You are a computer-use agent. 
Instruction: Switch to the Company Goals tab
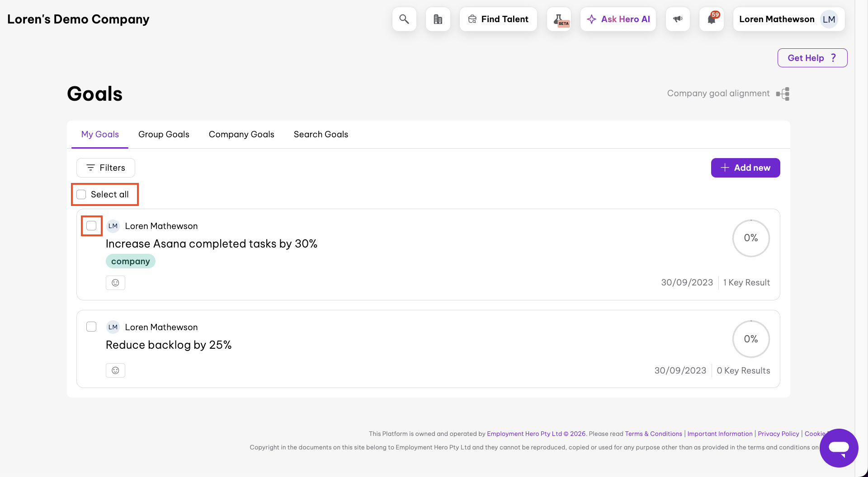coord(241,135)
